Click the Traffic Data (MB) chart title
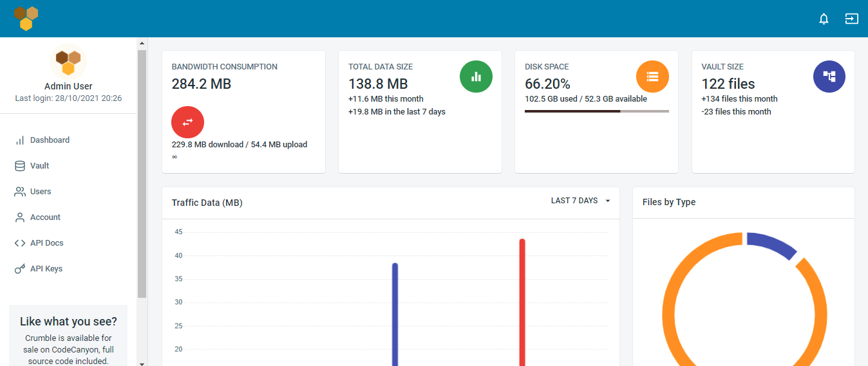Viewport: 868px width, 366px height. tap(207, 203)
